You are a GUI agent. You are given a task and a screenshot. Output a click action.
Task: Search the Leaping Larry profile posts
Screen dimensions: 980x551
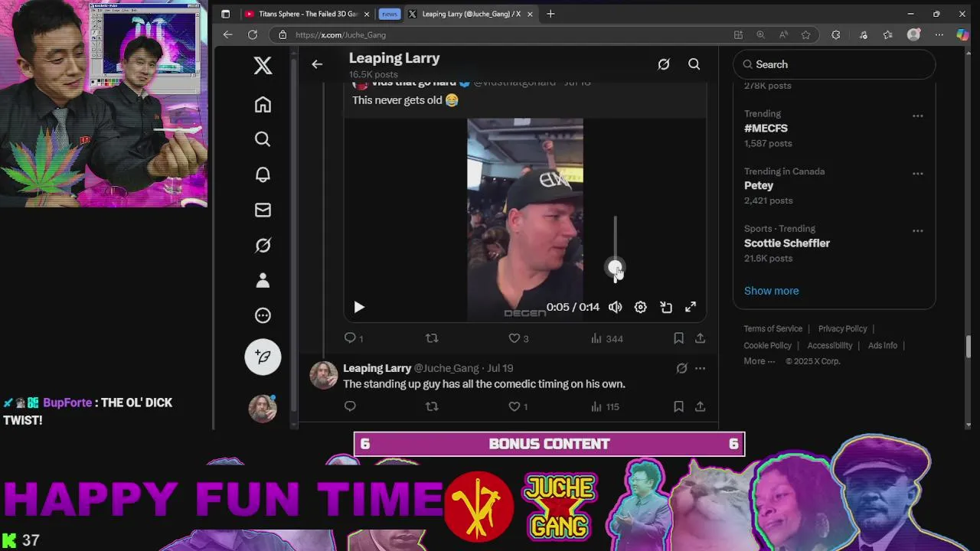[694, 64]
